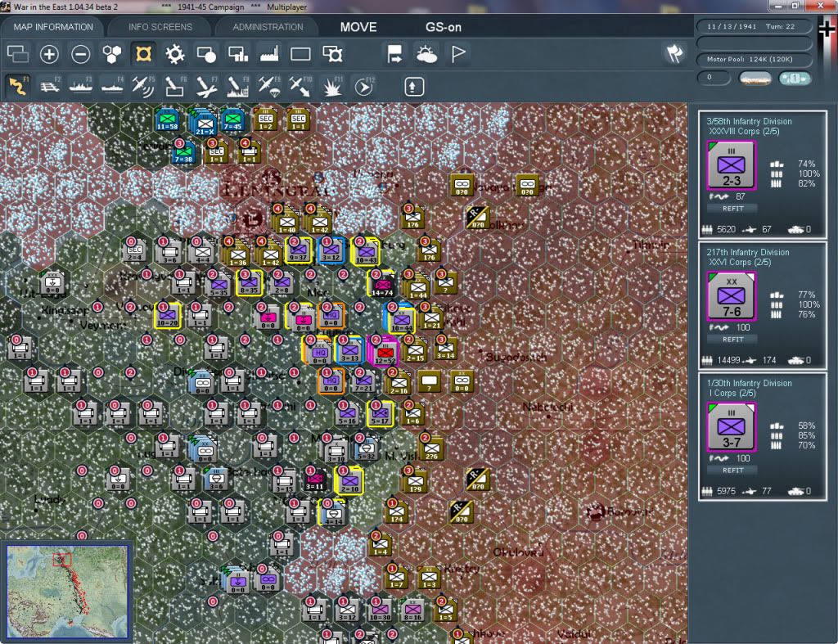
Task: Click the double flags icon near the date panel
Action: click(674, 53)
